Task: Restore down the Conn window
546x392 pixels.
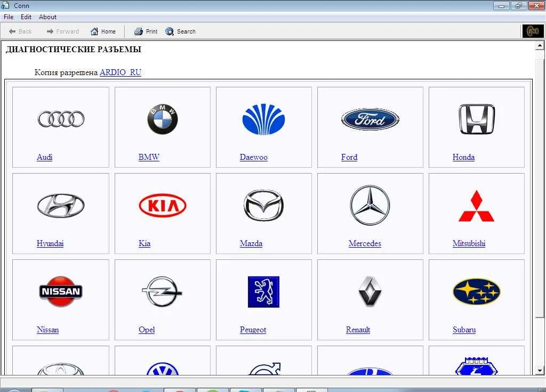Action: pos(519,5)
